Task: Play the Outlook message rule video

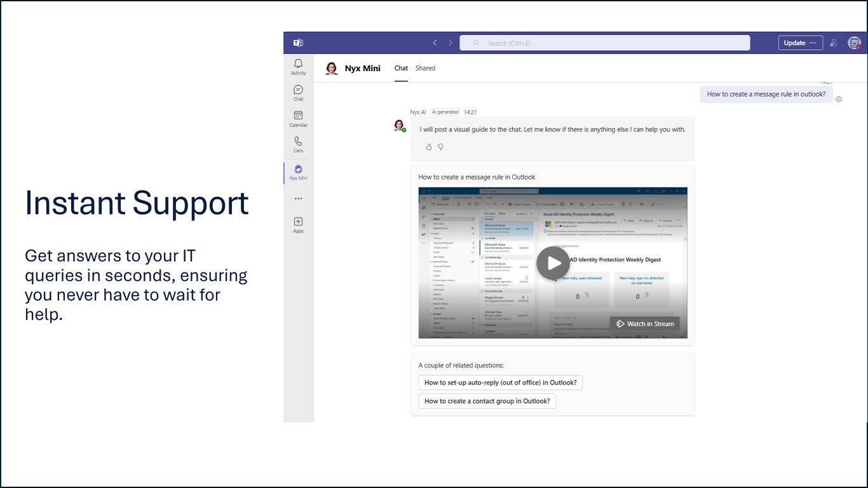Action: [553, 262]
